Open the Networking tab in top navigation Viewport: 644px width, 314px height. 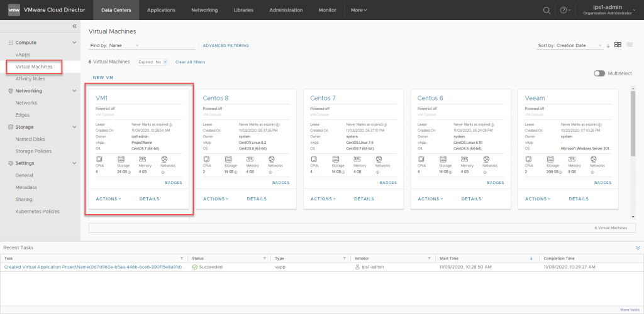click(204, 10)
